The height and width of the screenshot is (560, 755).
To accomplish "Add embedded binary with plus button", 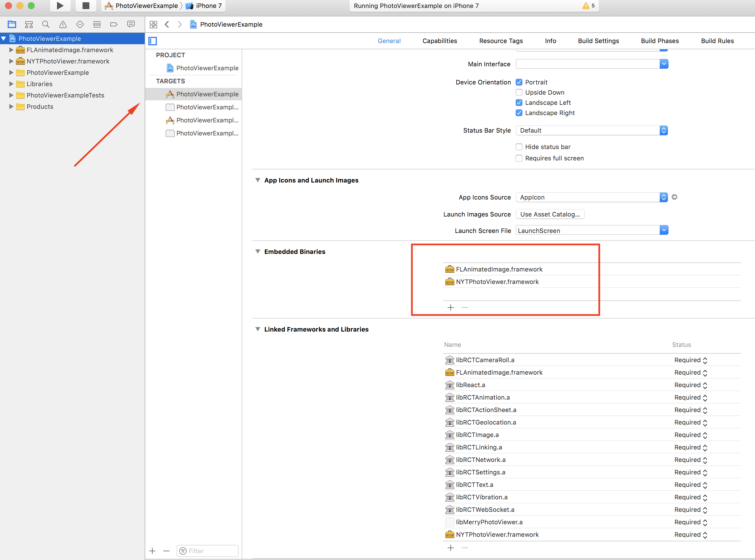I will 450,307.
